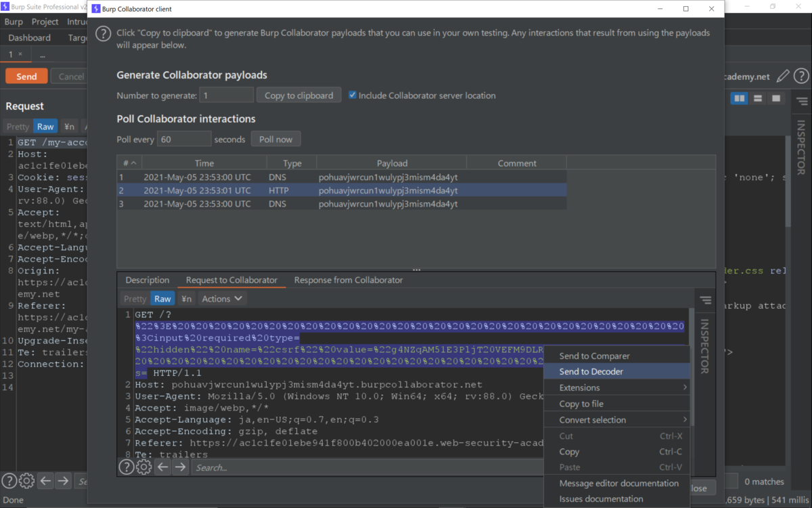
Task: Click the Poll every seconds field
Action: point(184,140)
